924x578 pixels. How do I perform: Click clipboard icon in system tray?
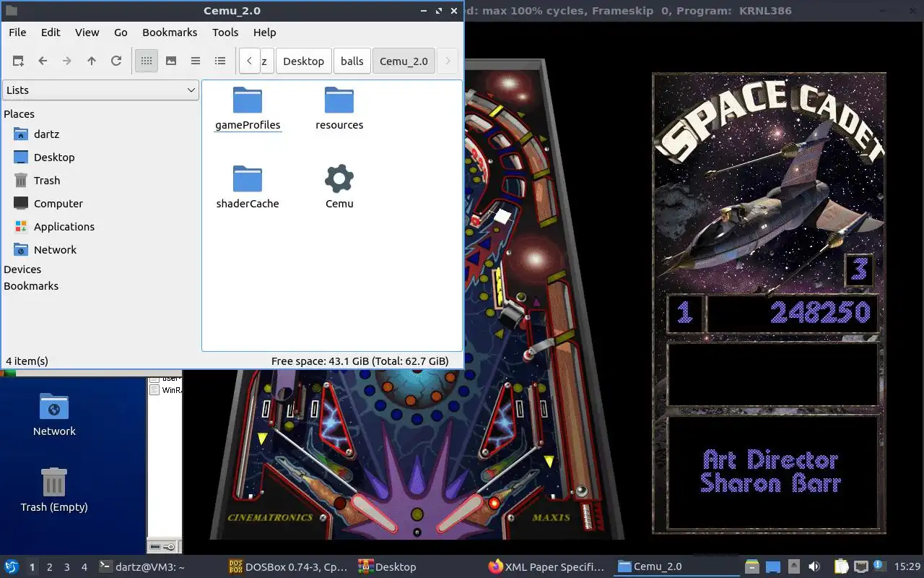(x=842, y=567)
